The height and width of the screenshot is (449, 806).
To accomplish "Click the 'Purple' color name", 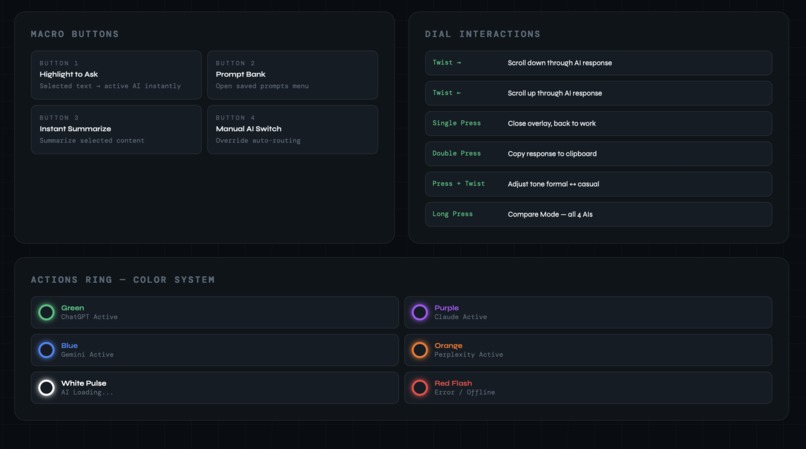I will point(446,308).
